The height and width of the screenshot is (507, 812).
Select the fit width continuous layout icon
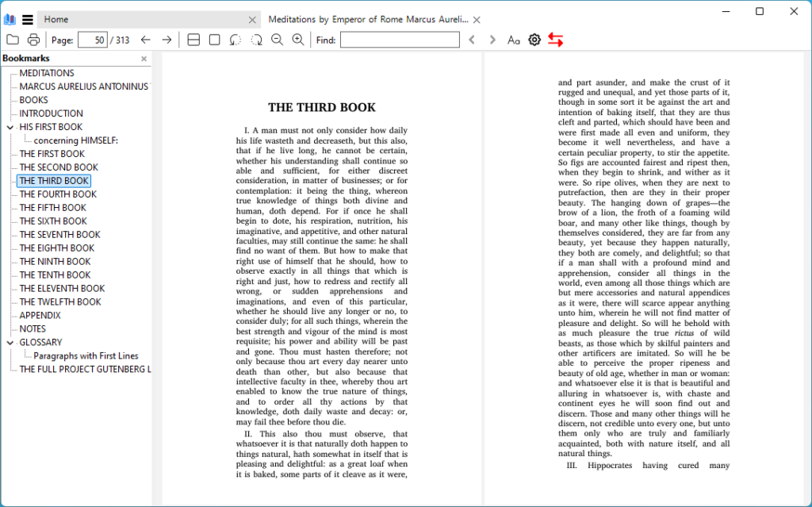(193, 40)
